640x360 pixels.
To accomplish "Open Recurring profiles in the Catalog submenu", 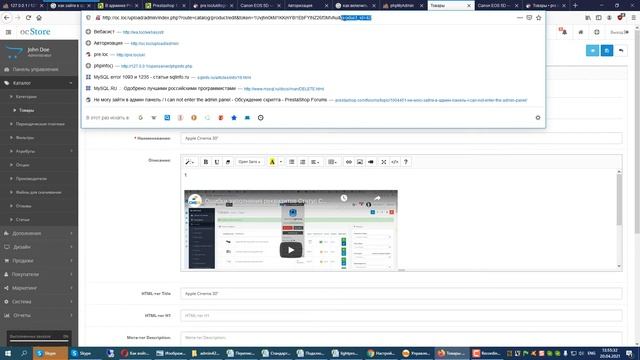I will [39, 124].
